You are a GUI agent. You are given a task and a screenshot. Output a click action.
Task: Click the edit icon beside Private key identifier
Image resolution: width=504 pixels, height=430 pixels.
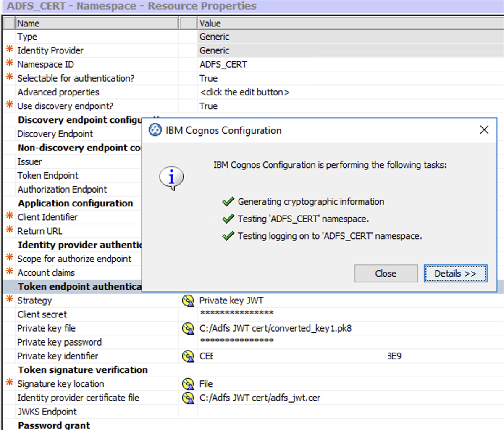188,356
